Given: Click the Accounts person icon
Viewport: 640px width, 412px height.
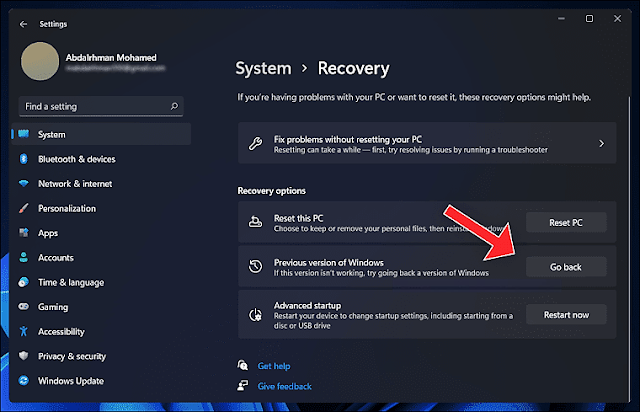Looking at the screenshot, I should [x=24, y=257].
